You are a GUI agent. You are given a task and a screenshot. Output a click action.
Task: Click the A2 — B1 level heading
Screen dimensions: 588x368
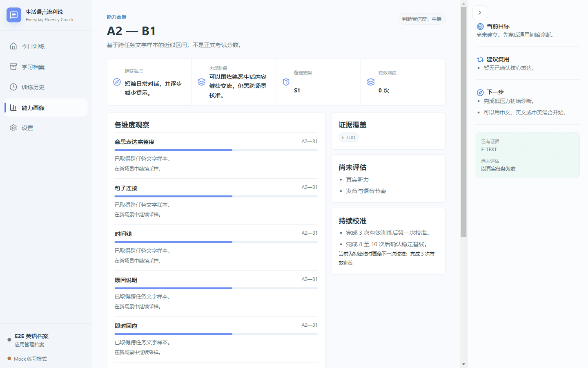[131, 31]
